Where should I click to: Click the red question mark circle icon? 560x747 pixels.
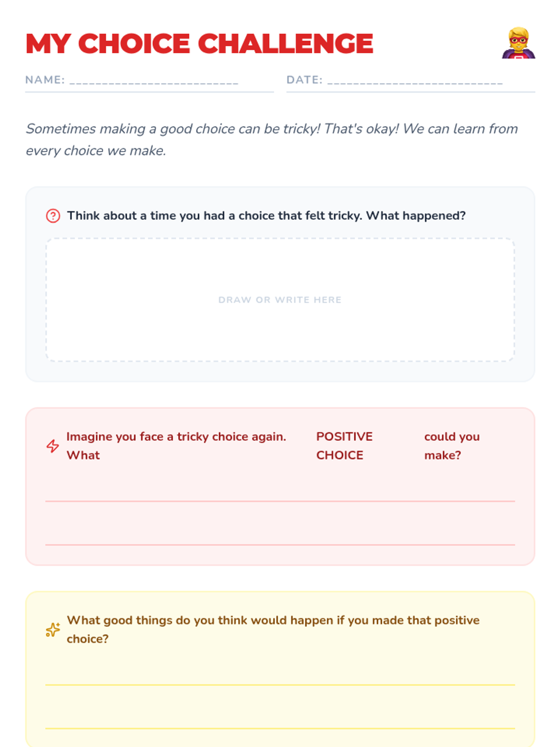coord(53,216)
